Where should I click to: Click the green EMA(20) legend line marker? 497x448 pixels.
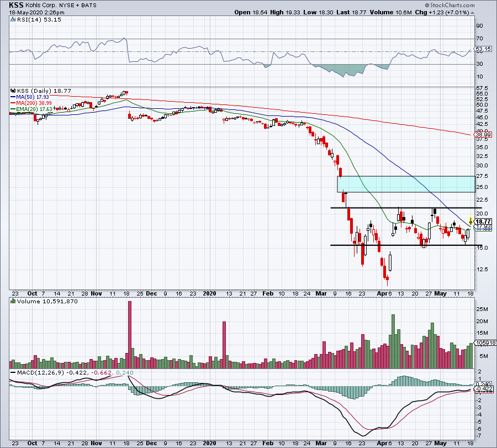tap(13, 109)
